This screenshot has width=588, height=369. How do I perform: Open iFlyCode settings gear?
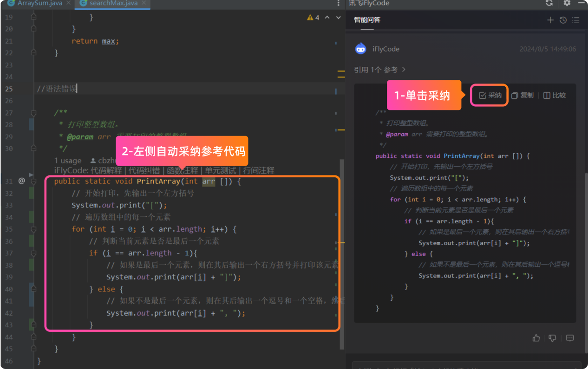click(x=567, y=3)
